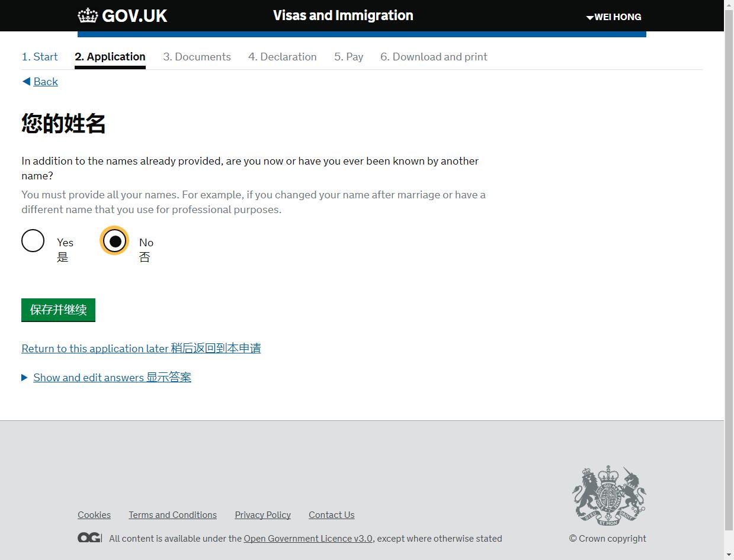The width and height of the screenshot is (734, 560).
Task: Open the WEI HONG account dropdown
Action: [x=614, y=17]
